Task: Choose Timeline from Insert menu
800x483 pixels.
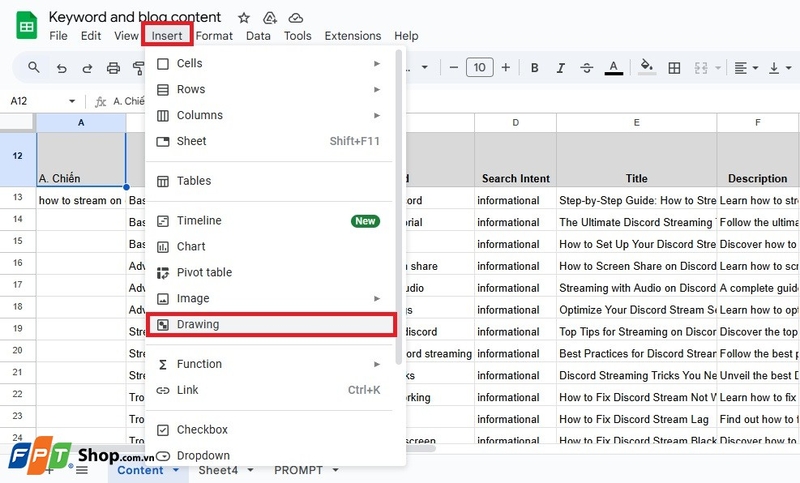Action: pyautogui.click(x=269, y=221)
